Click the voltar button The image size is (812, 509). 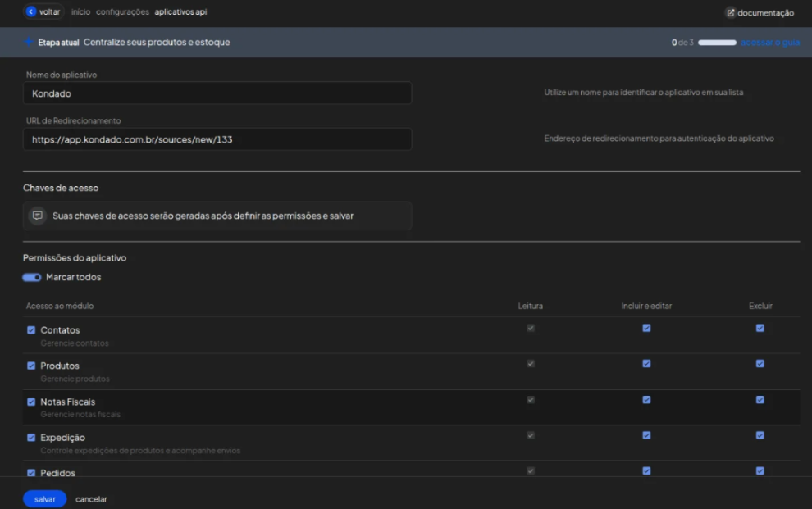pos(43,11)
